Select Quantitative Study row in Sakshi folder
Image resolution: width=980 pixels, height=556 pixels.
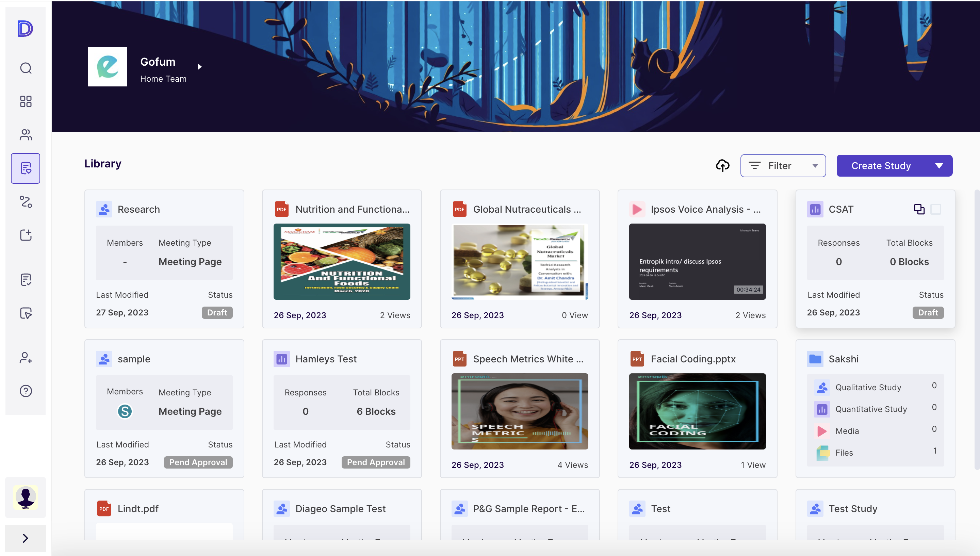[x=875, y=409]
